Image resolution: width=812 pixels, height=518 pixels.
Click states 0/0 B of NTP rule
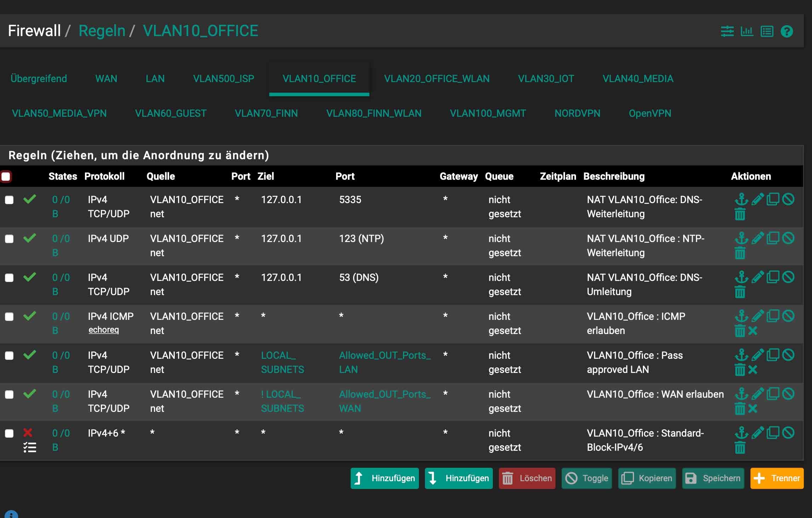tap(61, 246)
